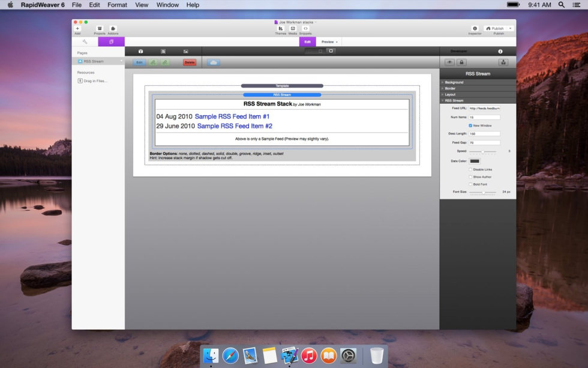Open the Format menu
The image size is (588, 368).
pyautogui.click(x=118, y=5)
